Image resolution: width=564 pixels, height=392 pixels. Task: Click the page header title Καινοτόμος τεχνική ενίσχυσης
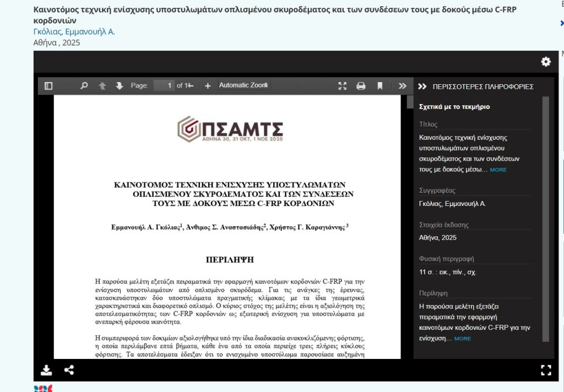pyautogui.click(x=275, y=15)
